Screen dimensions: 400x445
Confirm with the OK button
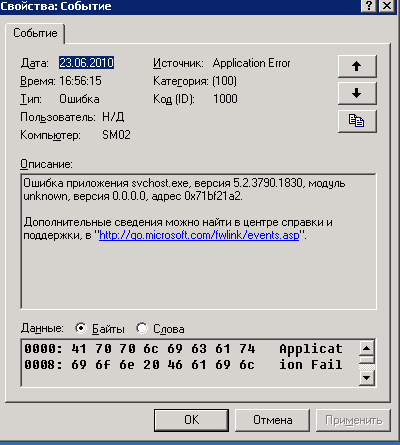[x=191, y=420]
